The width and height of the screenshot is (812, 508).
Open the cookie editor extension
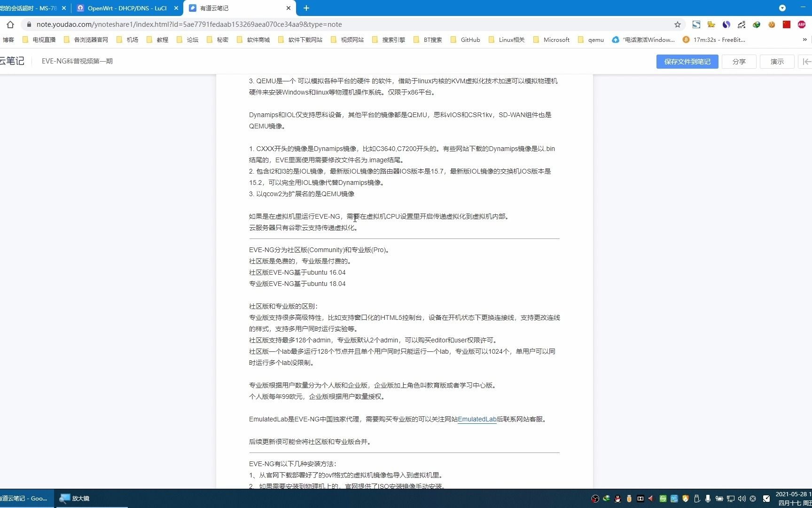coord(772,24)
